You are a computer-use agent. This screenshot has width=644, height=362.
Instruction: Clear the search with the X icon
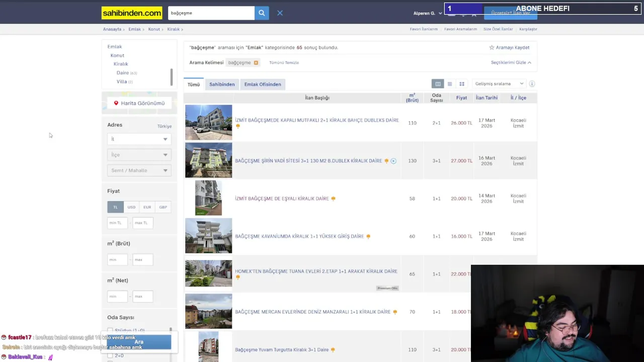pos(280,13)
